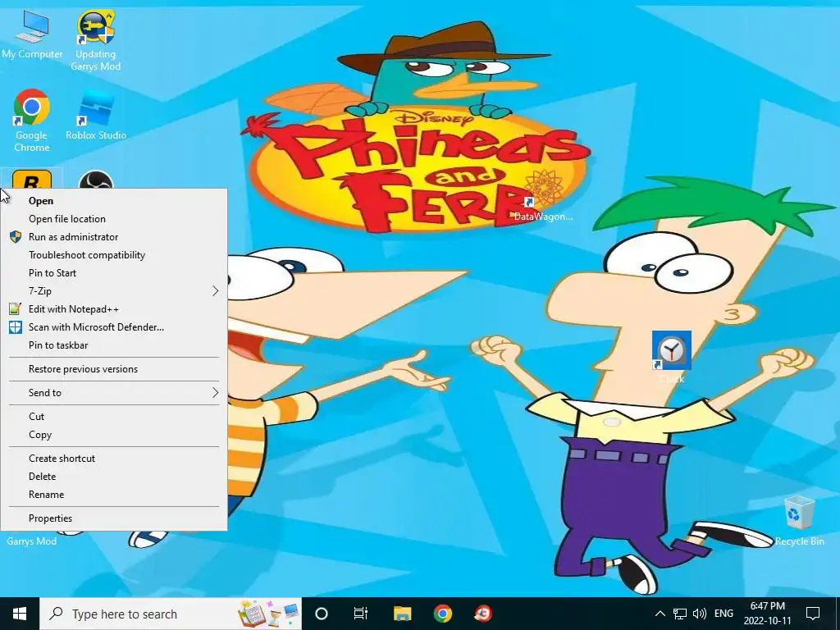
Task: Open network status tray icon
Action: pyautogui.click(x=680, y=614)
